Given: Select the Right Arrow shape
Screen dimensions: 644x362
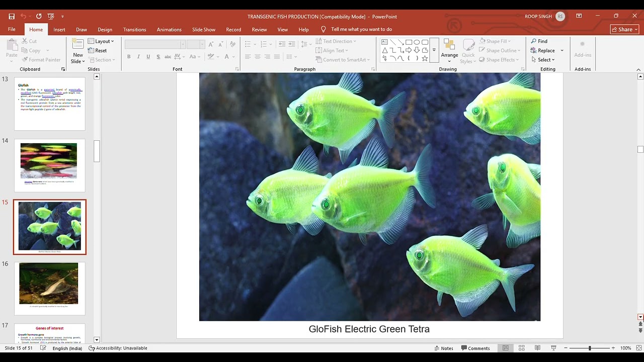Looking at the screenshot, I should [409, 50].
